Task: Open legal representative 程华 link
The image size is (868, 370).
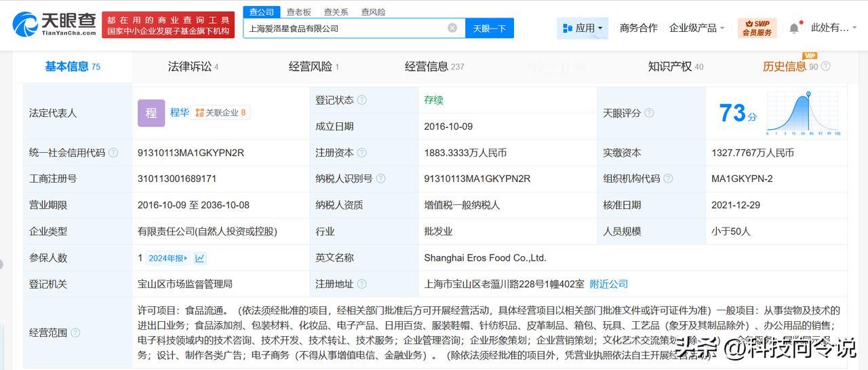Action: pyautogui.click(x=180, y=113)
